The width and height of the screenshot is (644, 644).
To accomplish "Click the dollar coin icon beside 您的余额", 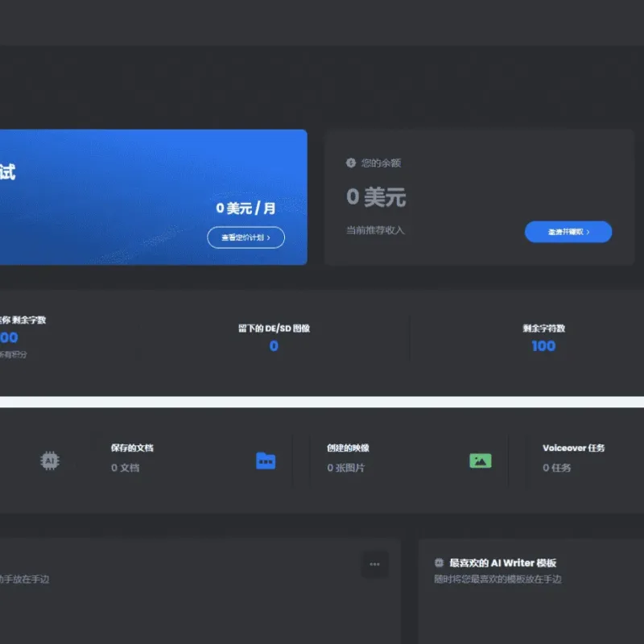I will point(351,163).
